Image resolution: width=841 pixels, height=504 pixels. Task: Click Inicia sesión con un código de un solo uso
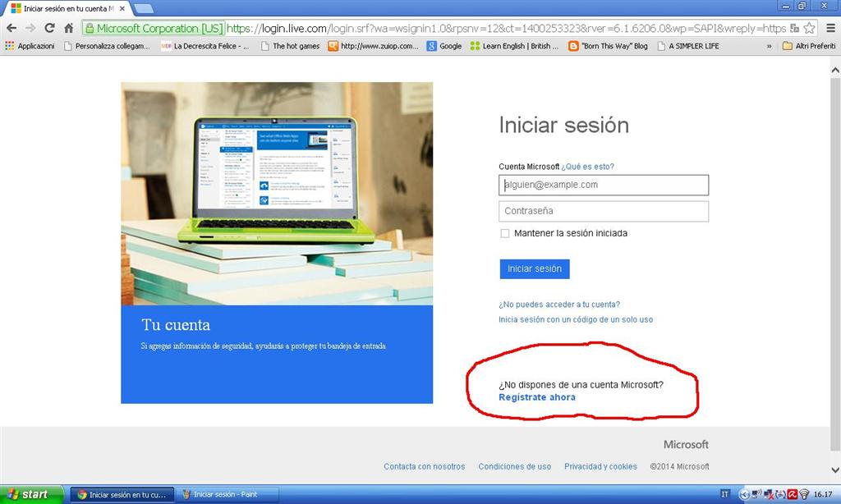(x=576, y=319)
